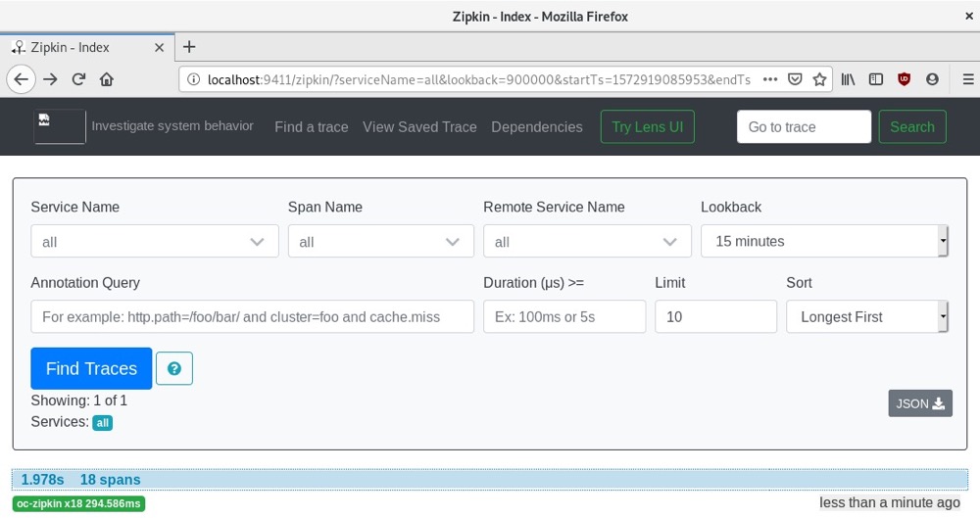The image size is (980, 518).
Task: Open View Saved Trace page
Action: tap(419, 127)
